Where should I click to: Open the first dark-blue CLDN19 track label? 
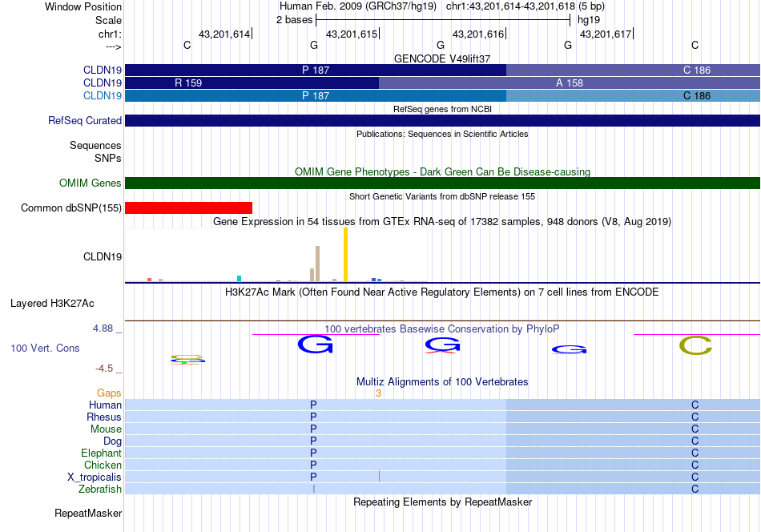[x=103, y=71]
